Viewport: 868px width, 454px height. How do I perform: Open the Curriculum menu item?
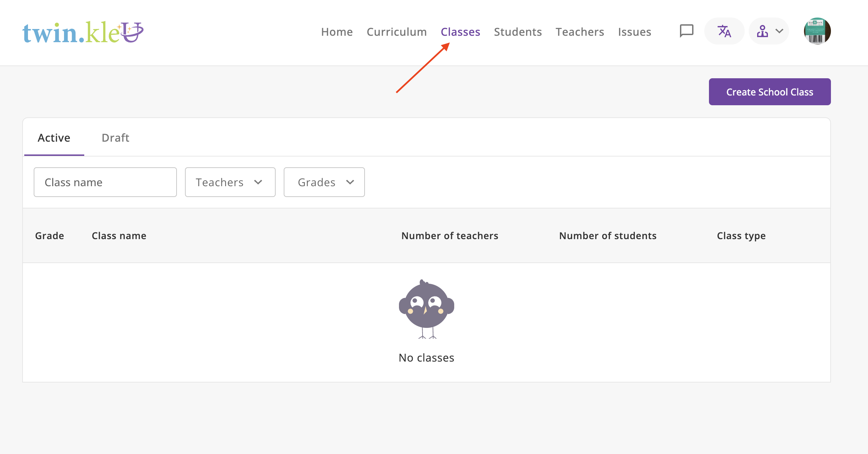[x=397, y=32]
